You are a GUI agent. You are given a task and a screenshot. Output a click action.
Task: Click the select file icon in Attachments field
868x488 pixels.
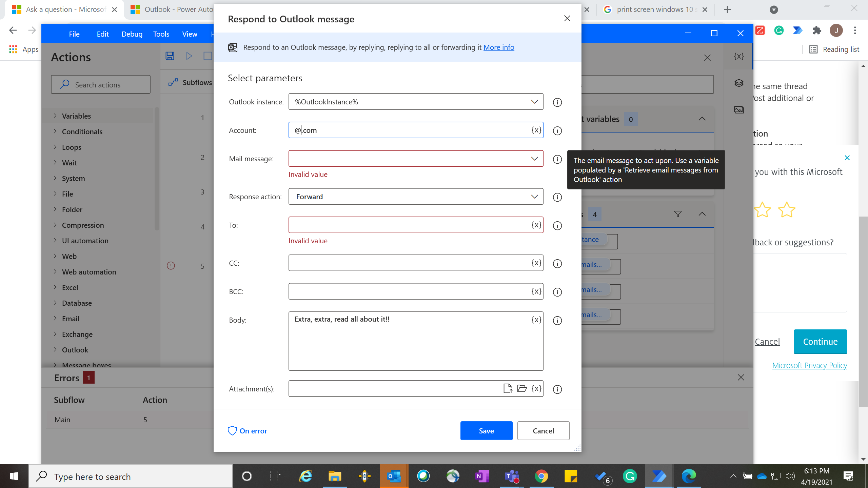pos(508,388)
